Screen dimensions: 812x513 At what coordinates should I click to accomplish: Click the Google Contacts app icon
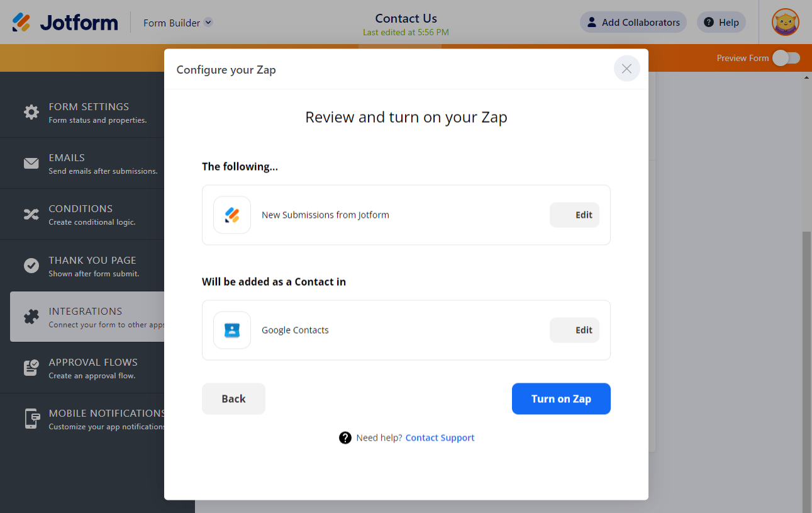[x=232, y=330]
